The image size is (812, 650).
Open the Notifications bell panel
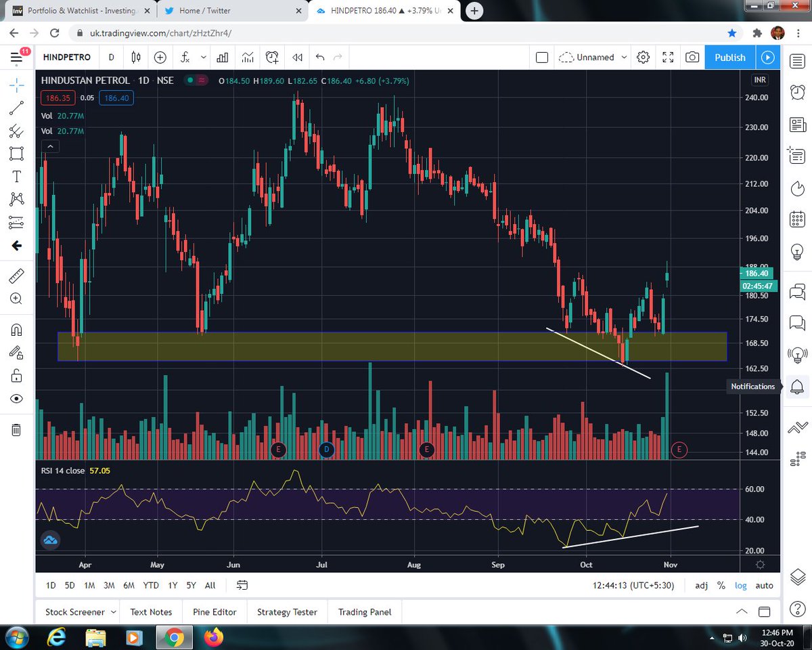(x=797, y=387)
